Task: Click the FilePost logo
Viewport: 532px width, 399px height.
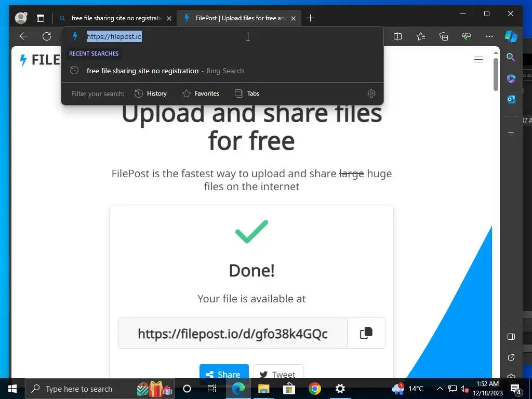Action: coord(39,60)
